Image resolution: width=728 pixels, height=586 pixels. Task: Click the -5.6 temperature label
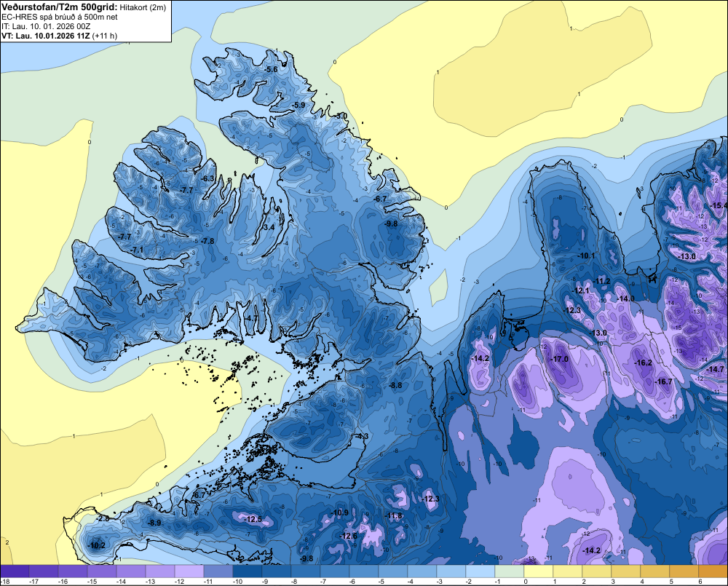click(271, 69)
